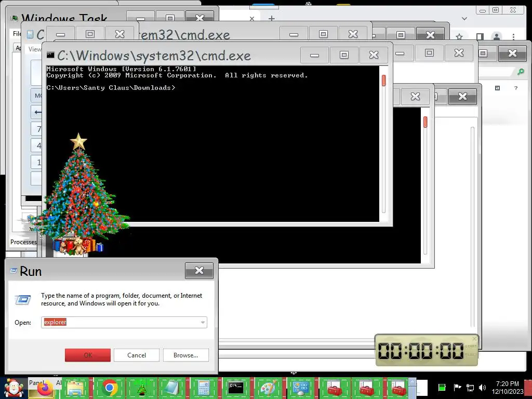Close the current Chrome tab
Image resolution: width=532 pixels, height=399 pixels.
click(252, 19)
